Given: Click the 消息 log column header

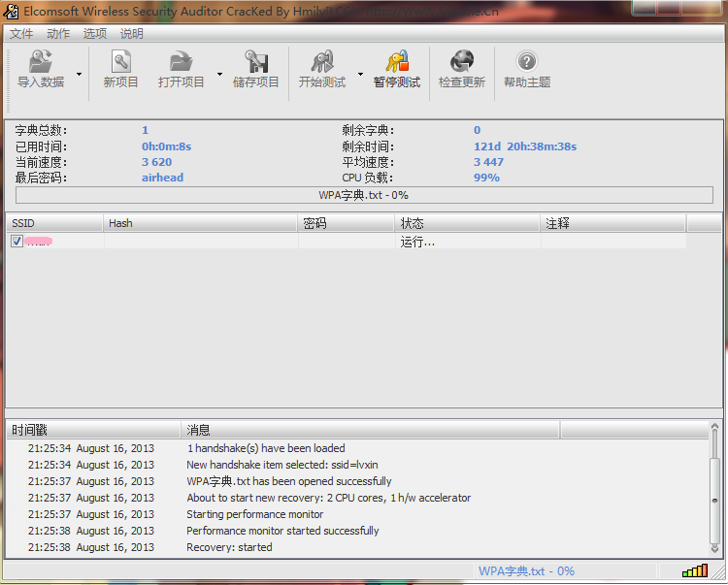Looking at the screenshot, I should (370, 430).
